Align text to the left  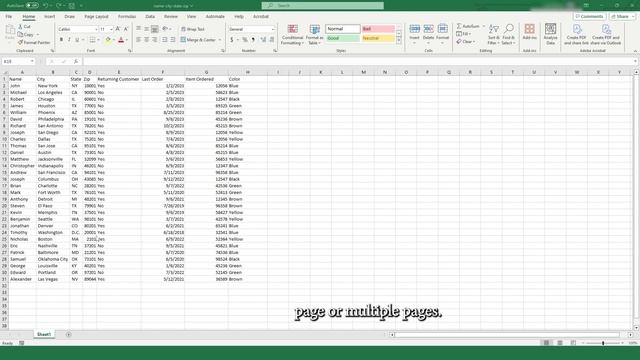[x=138, y=40]
